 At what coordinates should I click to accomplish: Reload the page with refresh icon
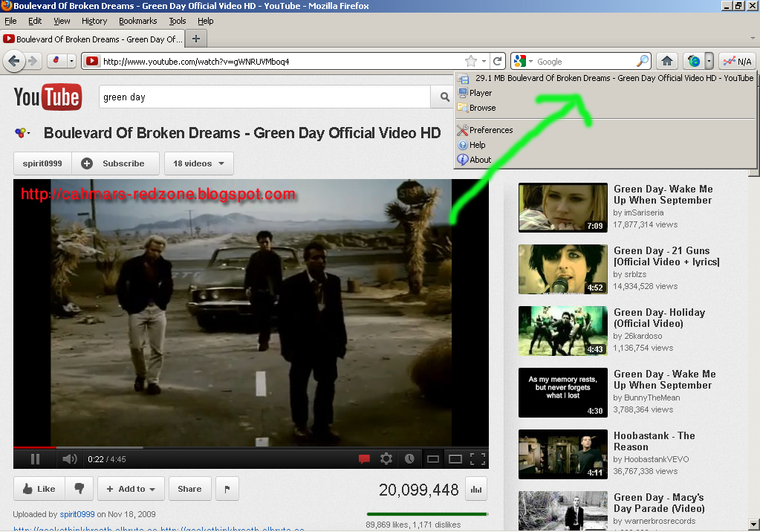coord(497,61)
